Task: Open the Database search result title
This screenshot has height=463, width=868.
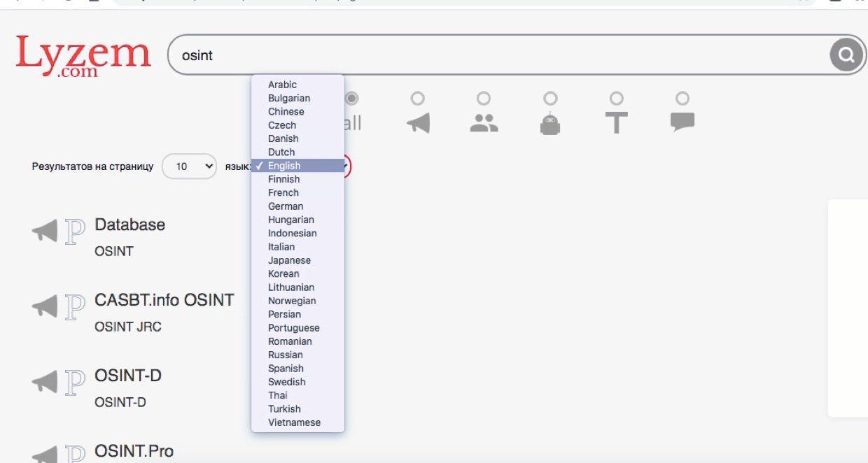Action: click(130, 225)
